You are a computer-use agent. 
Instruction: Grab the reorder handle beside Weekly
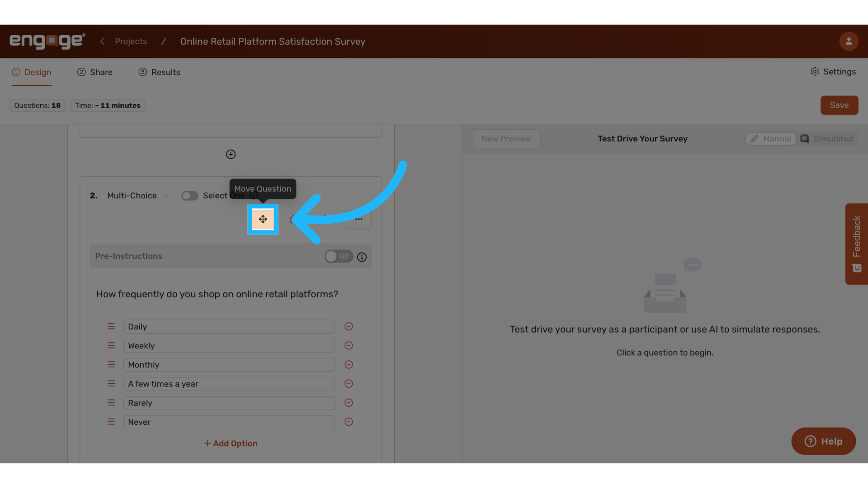111,346
